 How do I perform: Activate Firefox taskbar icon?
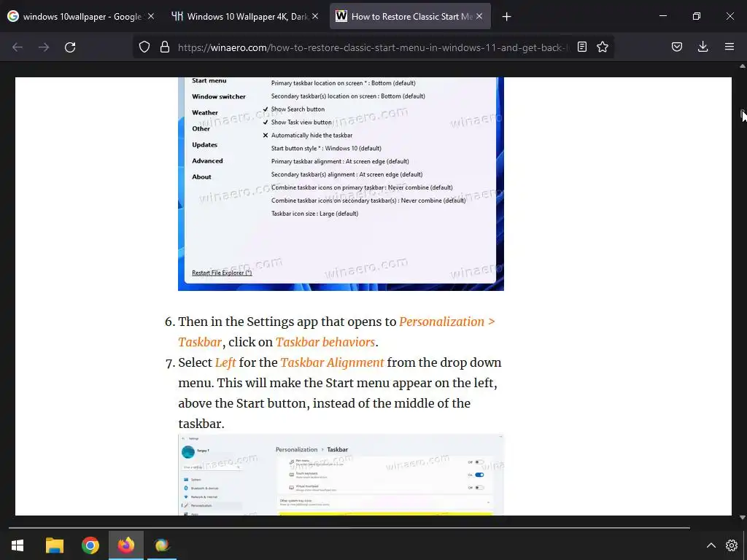point(126,545)
